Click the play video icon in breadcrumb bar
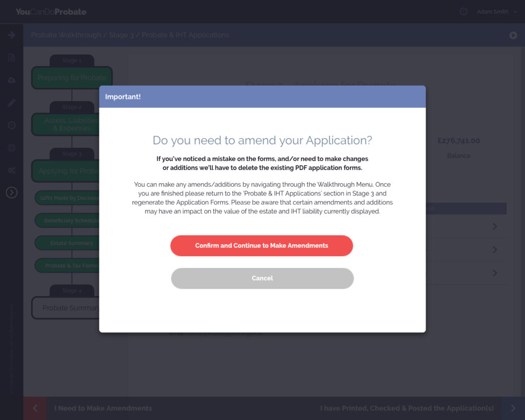Viewport: 525px width, 420px height. [513, 35]
